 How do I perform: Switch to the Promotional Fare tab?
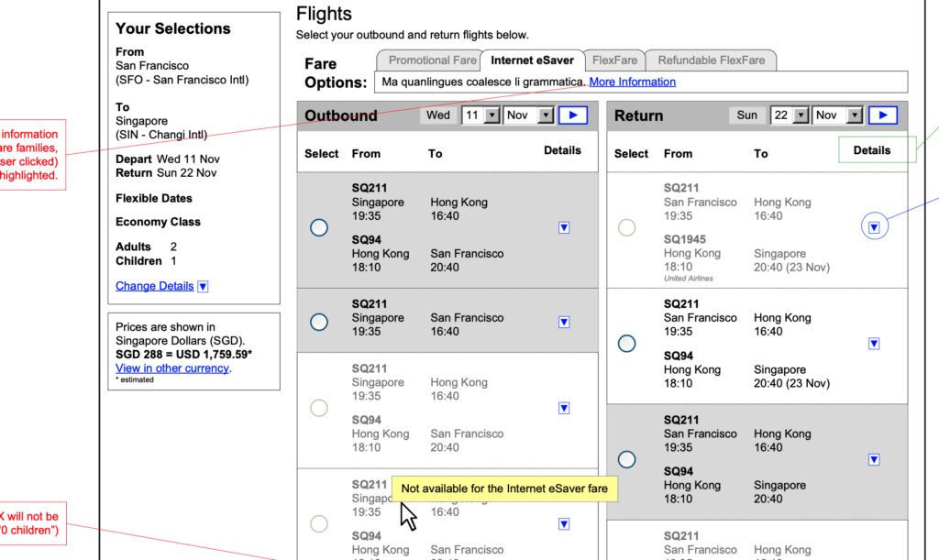coord(429,60)
